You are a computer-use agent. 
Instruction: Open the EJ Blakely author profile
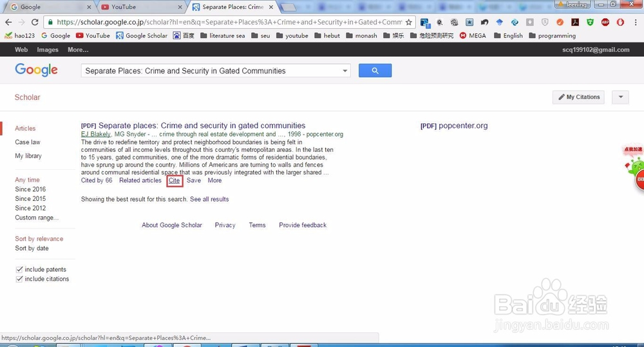96,135
